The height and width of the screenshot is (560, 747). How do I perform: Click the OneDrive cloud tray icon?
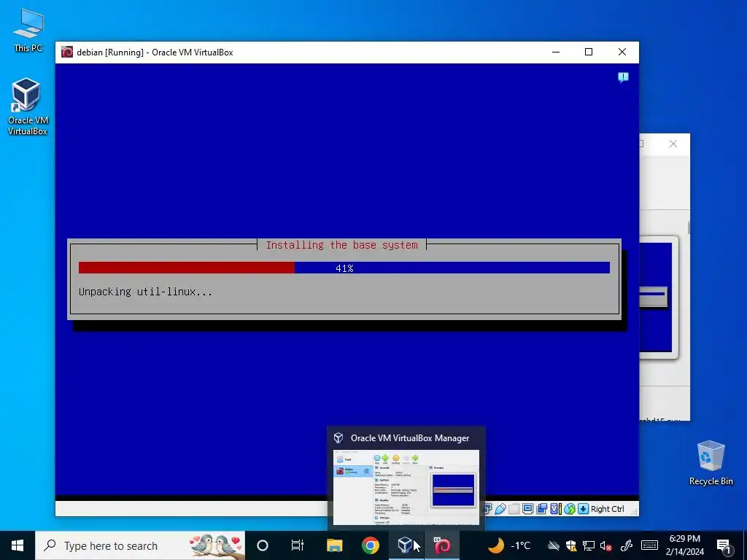553,545
